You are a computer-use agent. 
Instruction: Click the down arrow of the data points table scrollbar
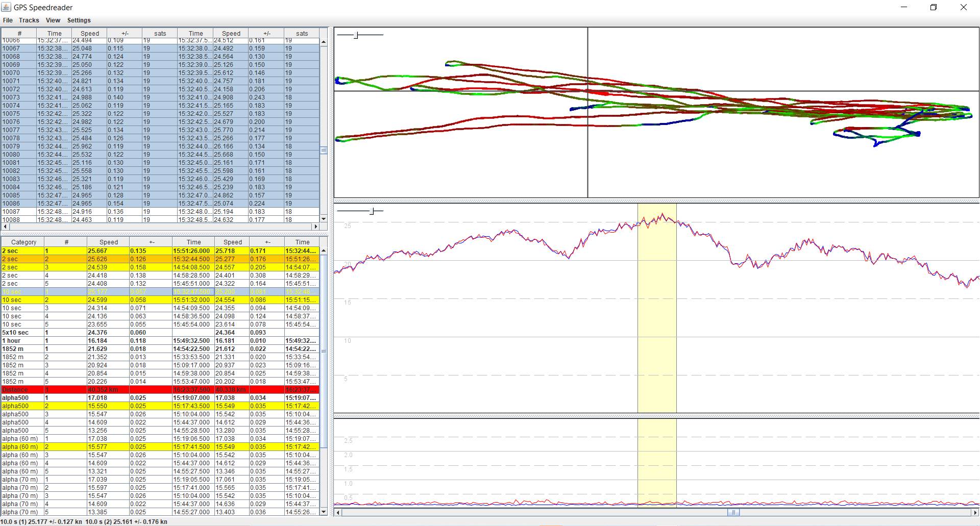pyautogui.click(x=324, y=219)
